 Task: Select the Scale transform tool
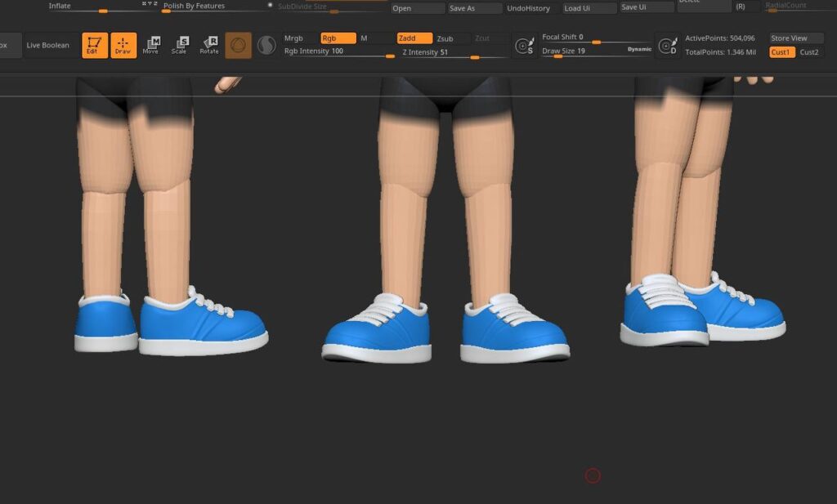(x=180, y=45)
